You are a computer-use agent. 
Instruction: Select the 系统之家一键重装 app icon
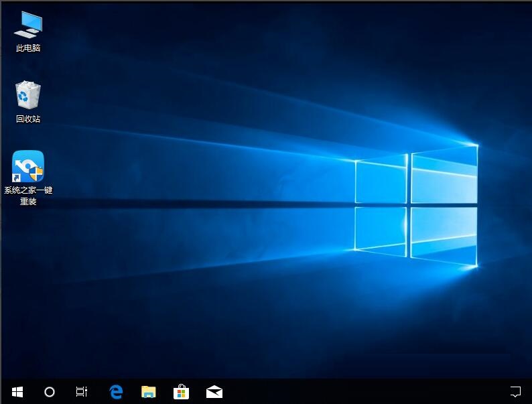(28, 165)
